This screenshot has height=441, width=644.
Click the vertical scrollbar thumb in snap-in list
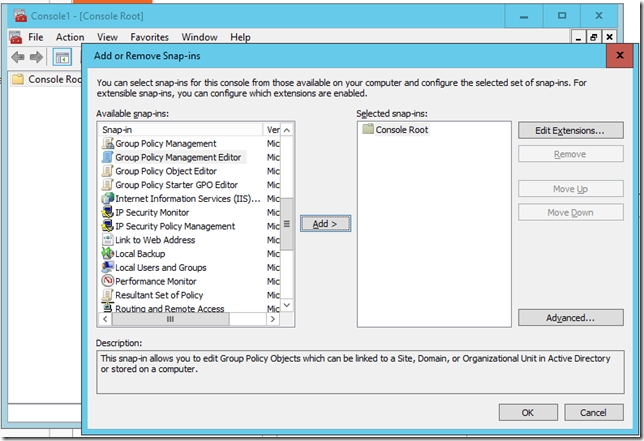click(287, 224)
